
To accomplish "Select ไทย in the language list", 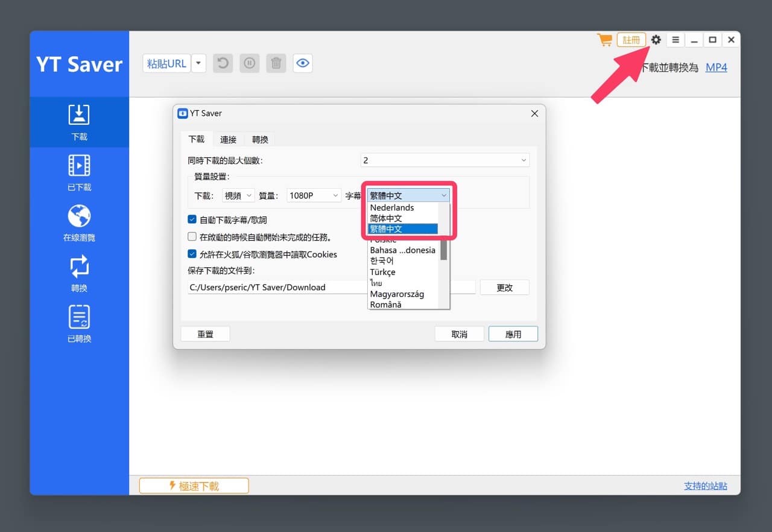I will [403, 283].
